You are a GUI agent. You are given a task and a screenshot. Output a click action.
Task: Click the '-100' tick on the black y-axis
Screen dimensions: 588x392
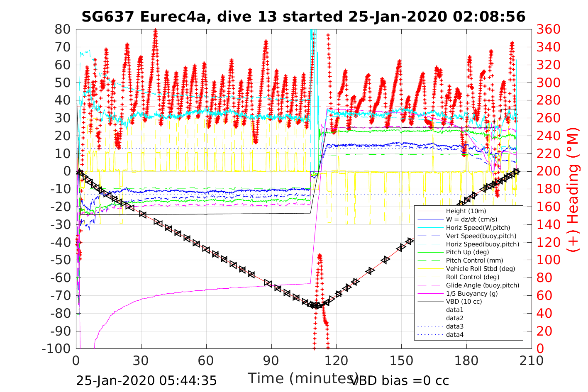[57, 348]
